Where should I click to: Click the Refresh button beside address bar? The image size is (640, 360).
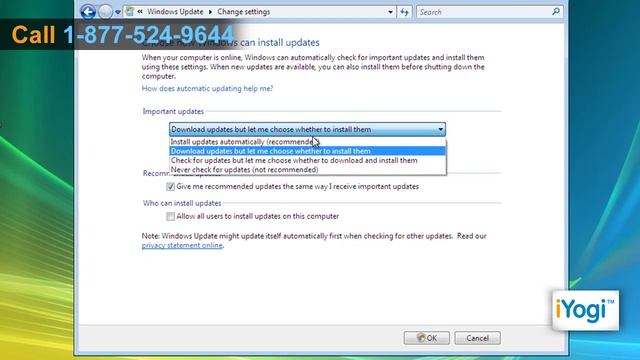[404, 12]
